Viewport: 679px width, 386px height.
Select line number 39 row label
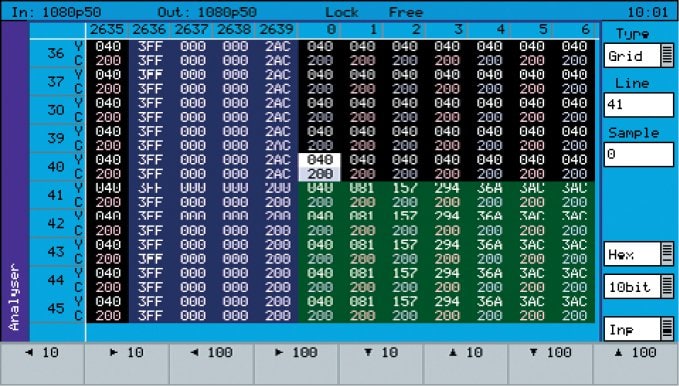pyautogui.click(x=56, y=138)
